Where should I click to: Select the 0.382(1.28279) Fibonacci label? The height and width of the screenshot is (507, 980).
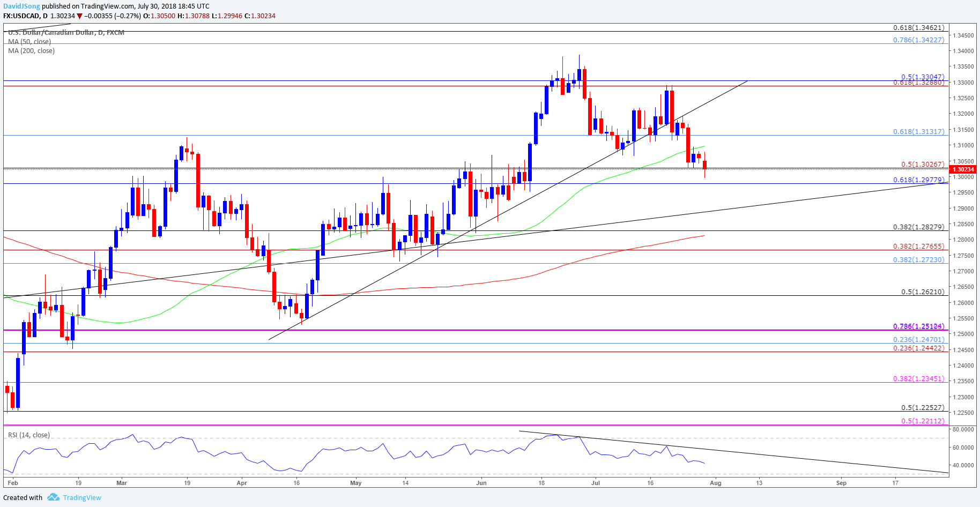click(919, 227)
